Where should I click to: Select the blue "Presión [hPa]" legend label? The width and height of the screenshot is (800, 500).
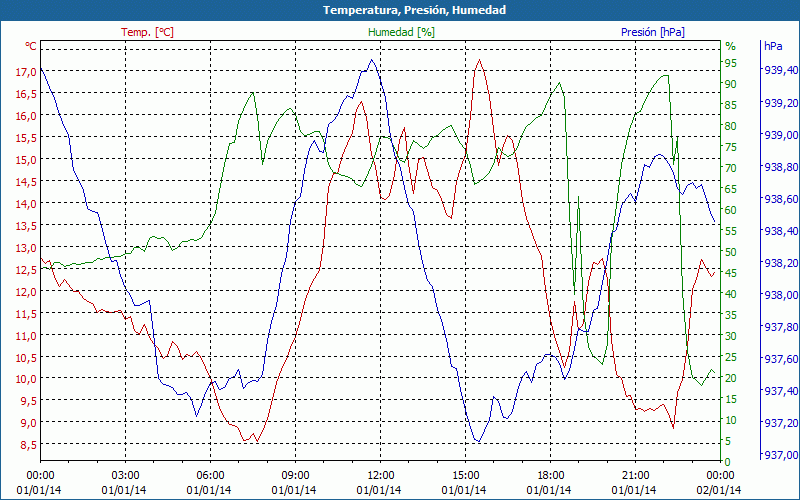click(653, 32)
